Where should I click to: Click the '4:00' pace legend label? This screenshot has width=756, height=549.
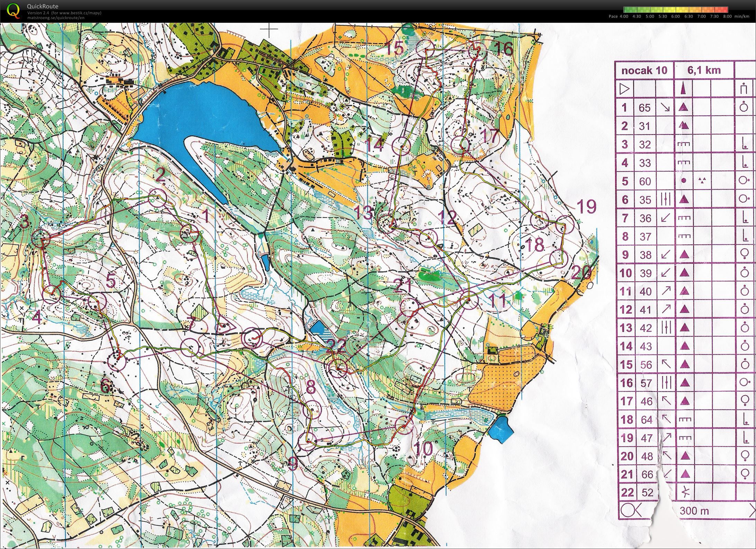click(624, 16)
